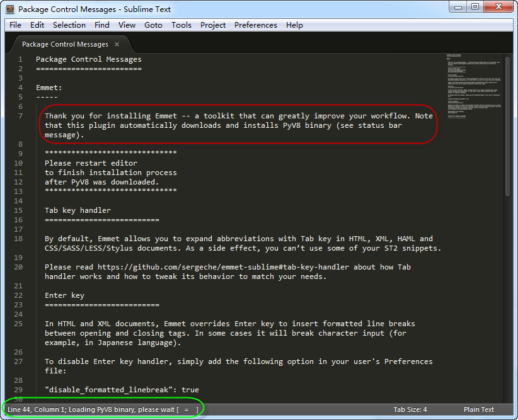
Task: Minimize the Sublime Text window
Action: [456, 7]
